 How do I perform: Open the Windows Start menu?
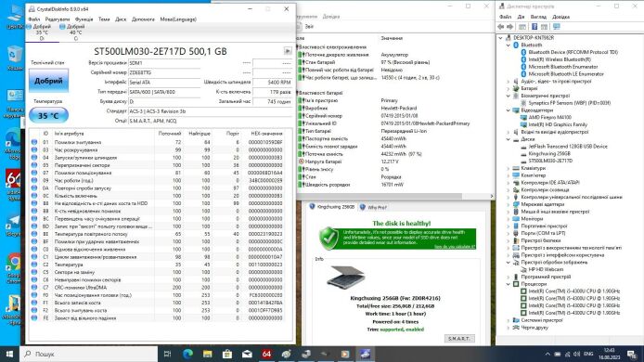click(9, 354)
